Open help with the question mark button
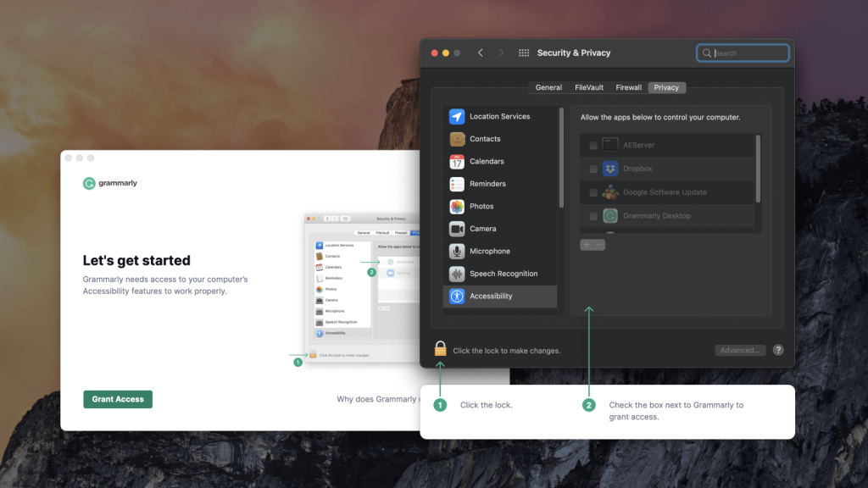 [x=778, y=350]
